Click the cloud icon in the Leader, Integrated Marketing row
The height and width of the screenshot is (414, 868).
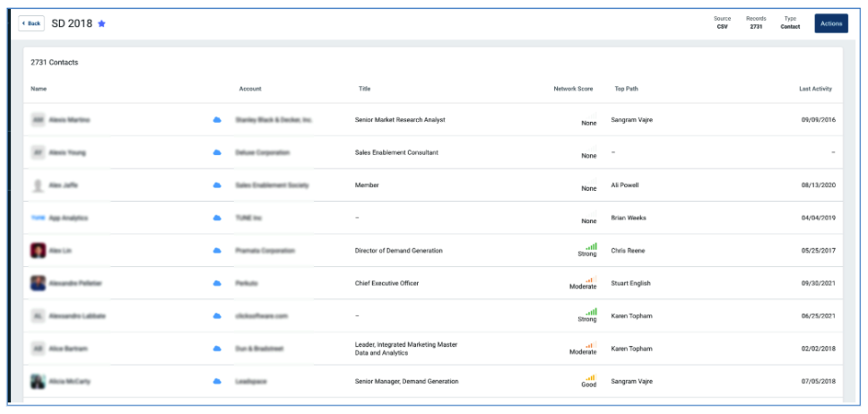click(x=217, y=349)
